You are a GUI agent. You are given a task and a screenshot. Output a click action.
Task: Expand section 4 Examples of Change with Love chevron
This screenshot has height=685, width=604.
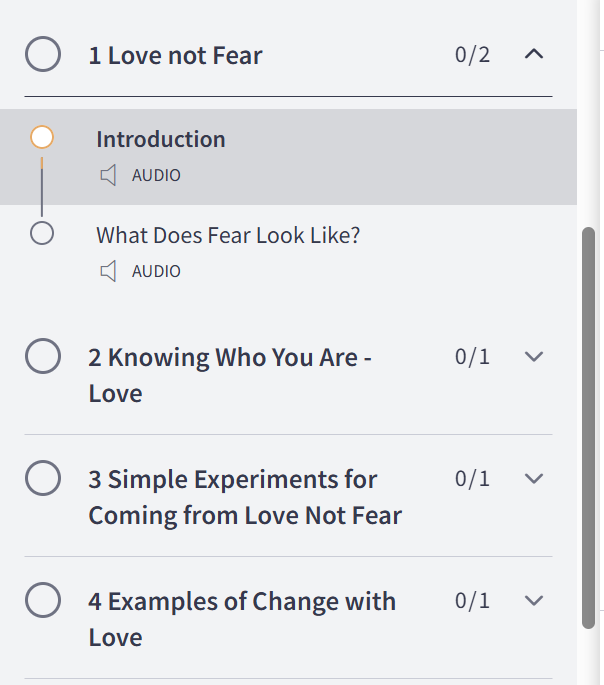point(534,601)
